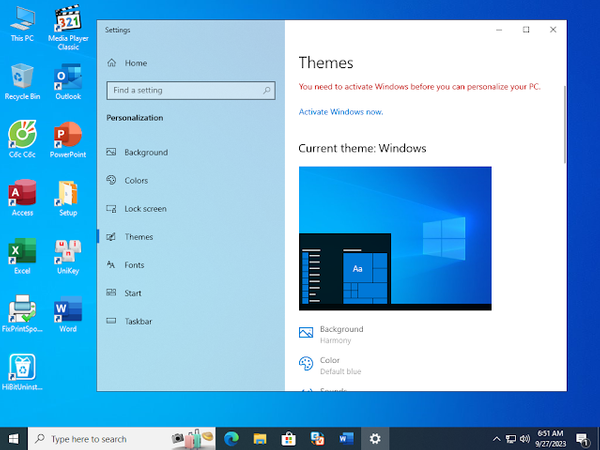Open Taskbar settings in the sidebar

191,321
